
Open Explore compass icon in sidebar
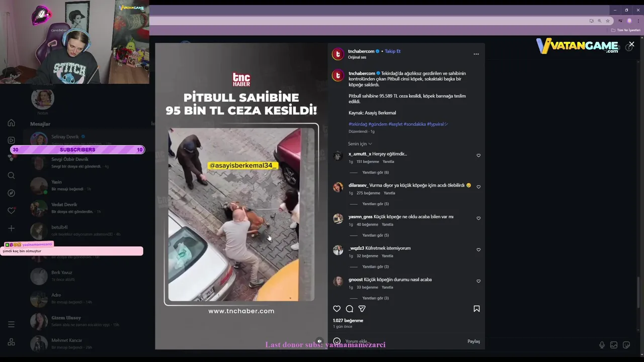click(11, 193)
